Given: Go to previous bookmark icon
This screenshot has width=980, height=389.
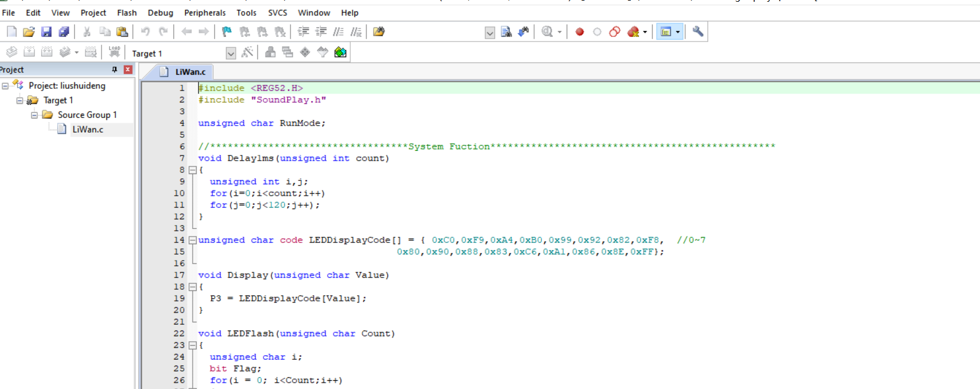Looking at the screenshot, I should click(245, 32).
